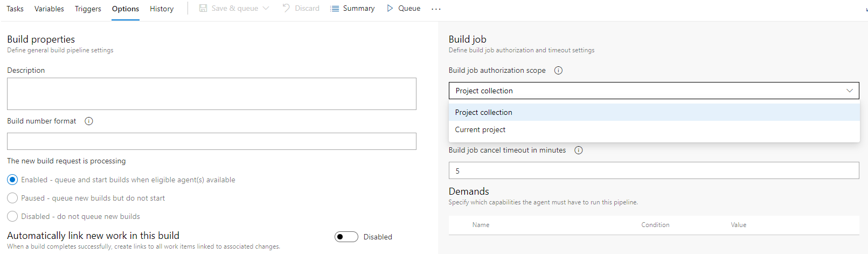Open Summary via its list icon
This screenshot has width=868, height=254.
[335, 9]
